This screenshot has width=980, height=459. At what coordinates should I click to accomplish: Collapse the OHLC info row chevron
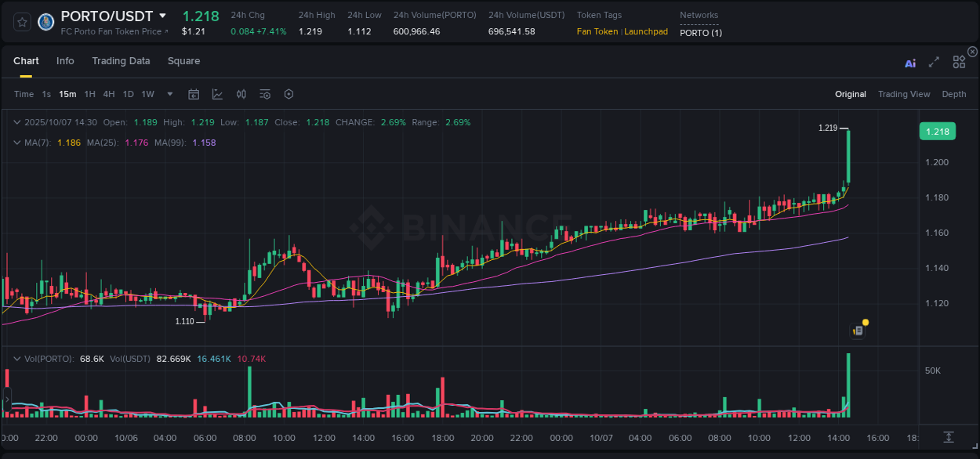17,122
